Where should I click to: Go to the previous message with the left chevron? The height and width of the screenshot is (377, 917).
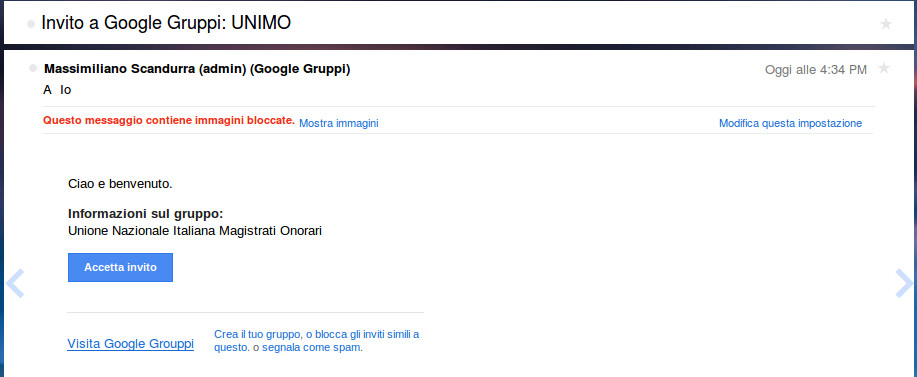point(15,283)
